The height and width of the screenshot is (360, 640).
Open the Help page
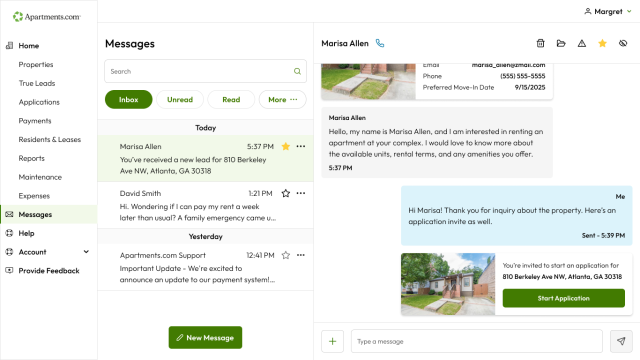(x=26, y=233)
